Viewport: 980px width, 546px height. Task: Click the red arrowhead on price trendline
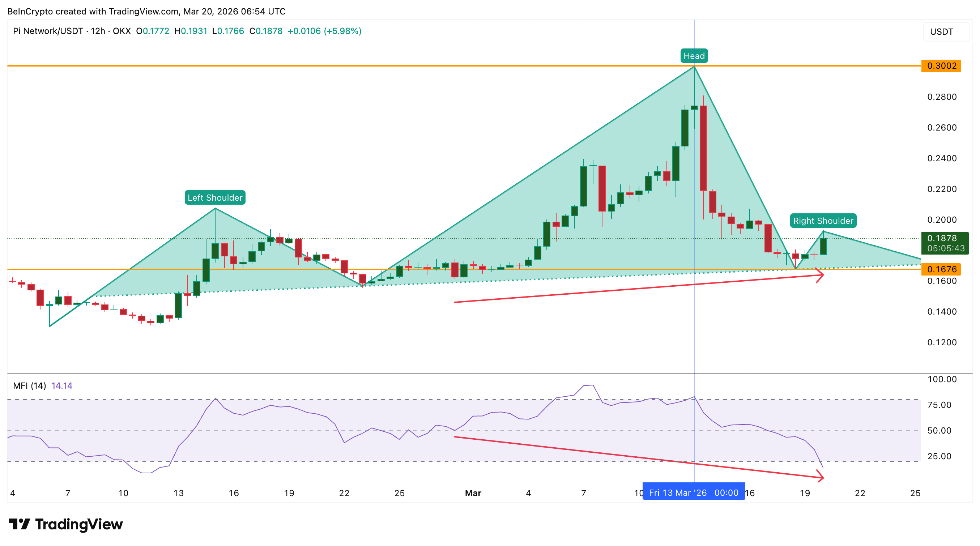tap(821, 275)
